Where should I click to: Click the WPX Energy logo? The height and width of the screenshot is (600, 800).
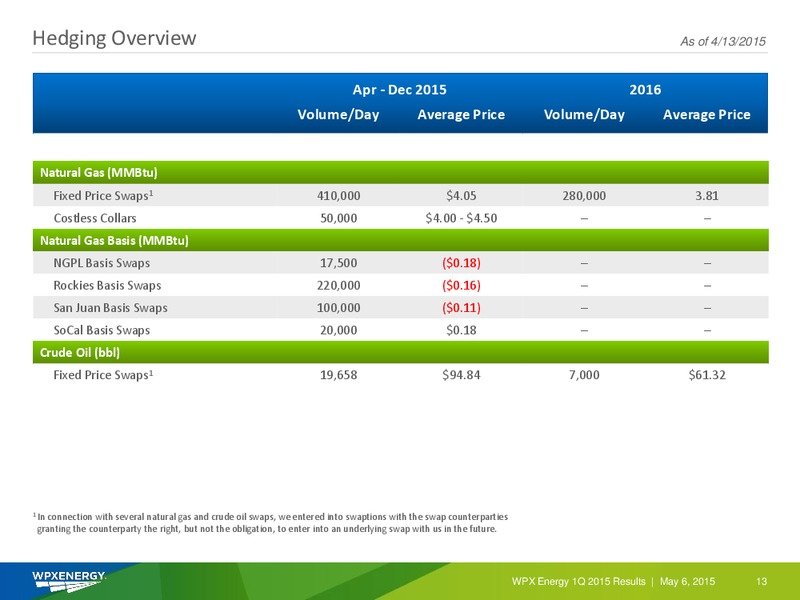(x=69, y=582)
